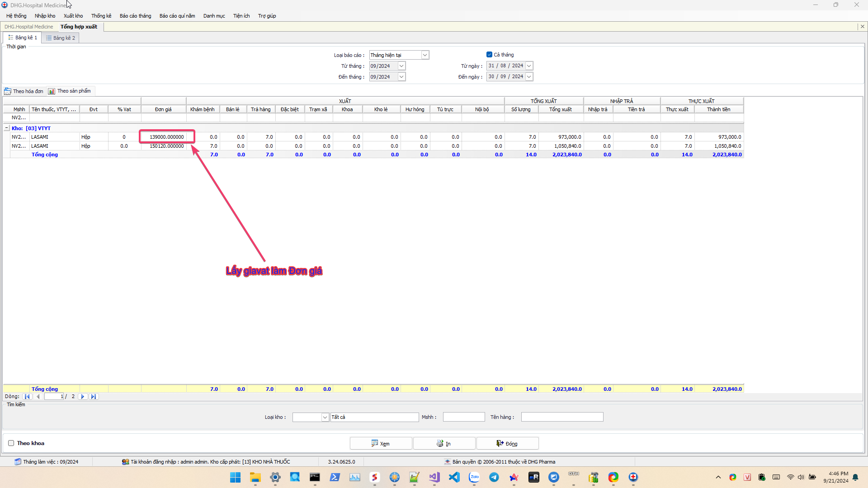Go to next record arrow
Image resolution: width=868 pixels, height=488 pixels.
point(83,397)
